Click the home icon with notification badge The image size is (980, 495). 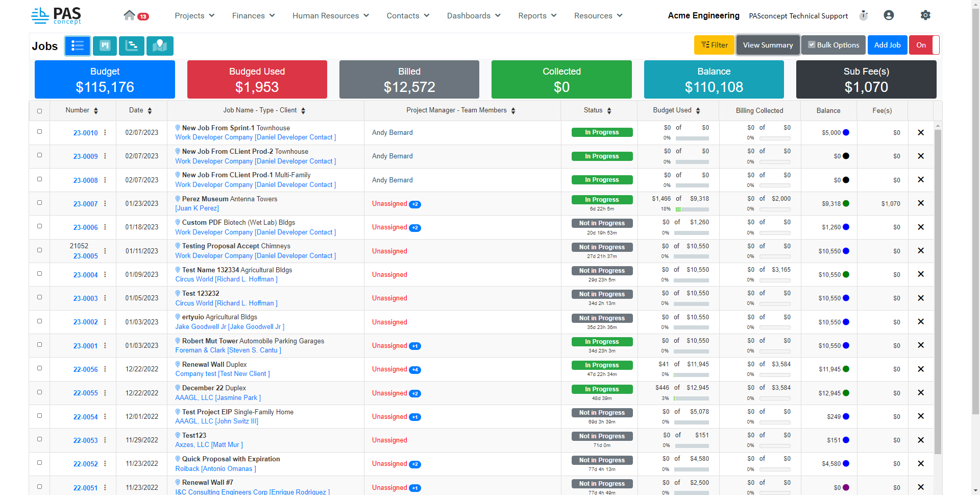(130, 15)
